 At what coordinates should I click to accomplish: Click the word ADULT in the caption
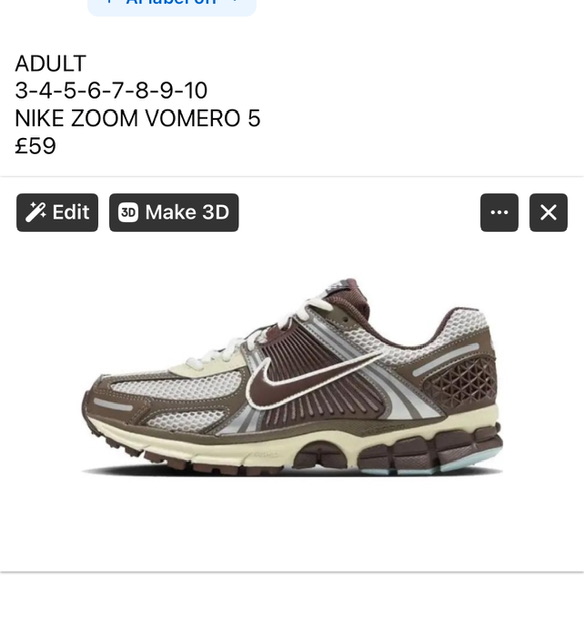click(51, 63)
